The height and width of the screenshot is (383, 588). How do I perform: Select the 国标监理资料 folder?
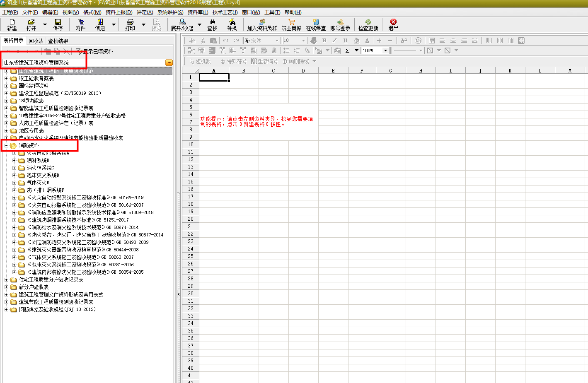pyautogui.click(x=34, y=86)
